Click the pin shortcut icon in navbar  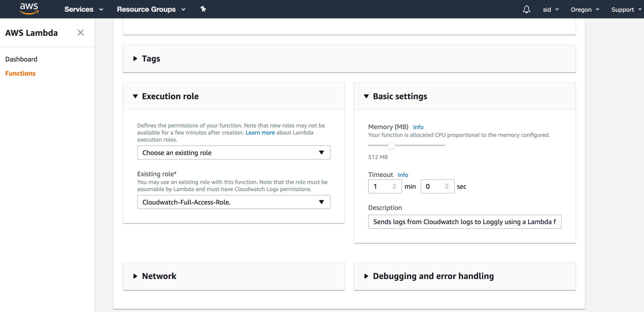click(x=203, y=9)
